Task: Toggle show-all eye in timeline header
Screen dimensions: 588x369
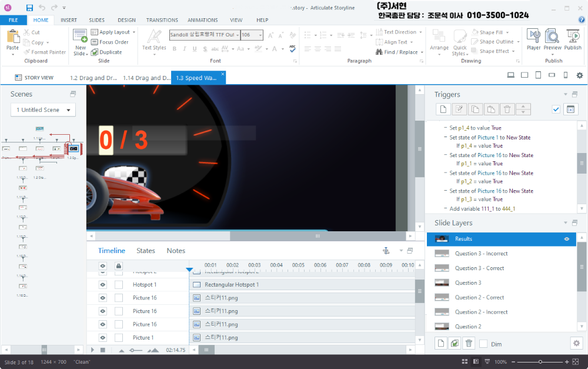Action: 103,266
